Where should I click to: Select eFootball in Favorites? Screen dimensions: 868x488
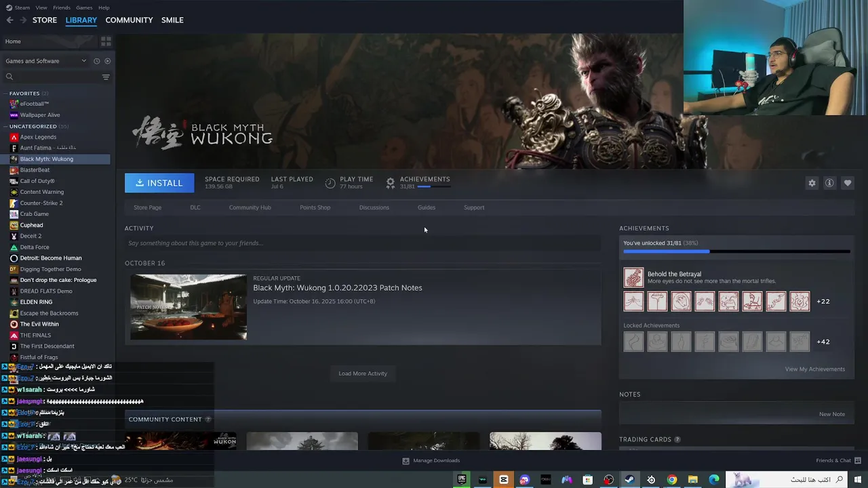[34, 104]
